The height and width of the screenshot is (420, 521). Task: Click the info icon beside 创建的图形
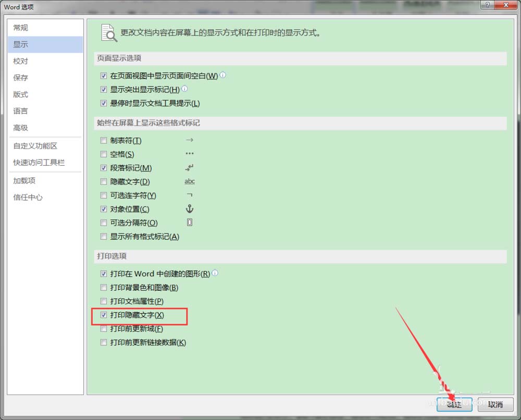tap(215, 273)
